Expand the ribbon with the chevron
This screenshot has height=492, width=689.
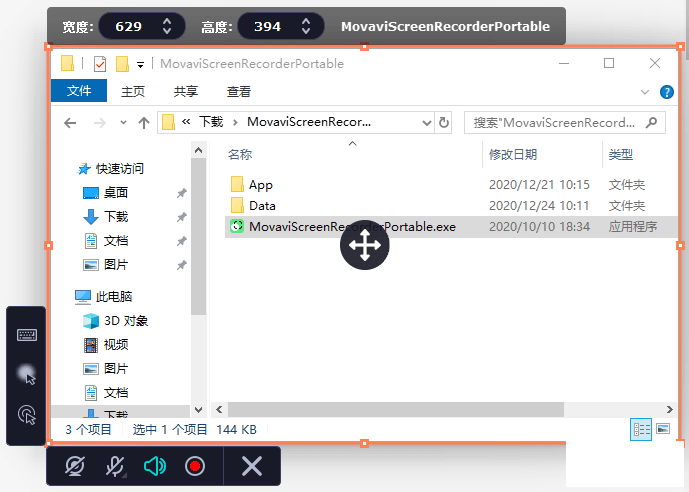tap(645, 92)
